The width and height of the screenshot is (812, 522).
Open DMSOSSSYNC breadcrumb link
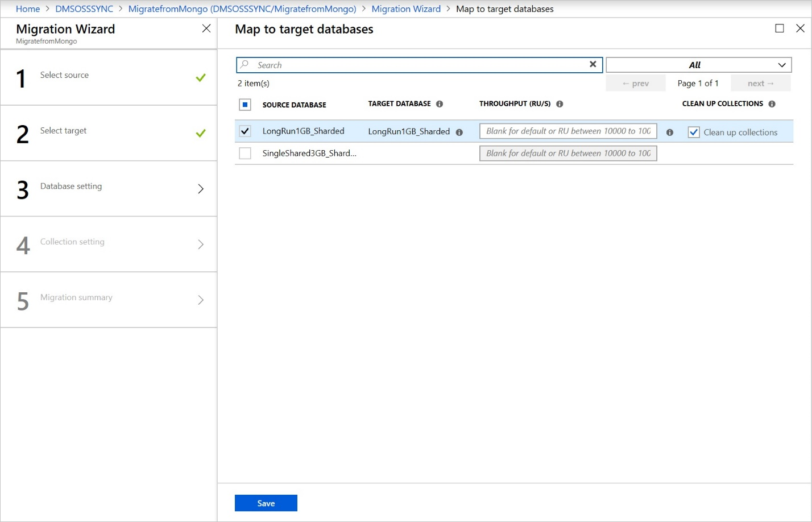coord(84,9)
